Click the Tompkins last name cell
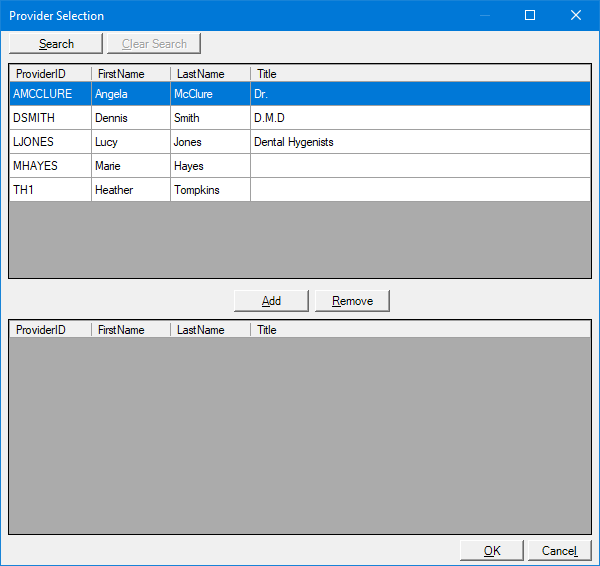This screenshot has height=566, width=600. point(196,190)
